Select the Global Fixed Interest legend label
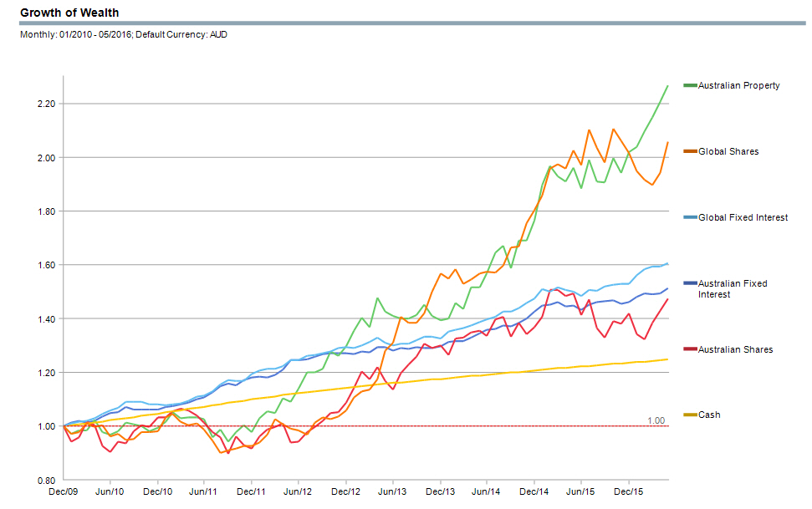812x509 pixels. pos(743,217)
